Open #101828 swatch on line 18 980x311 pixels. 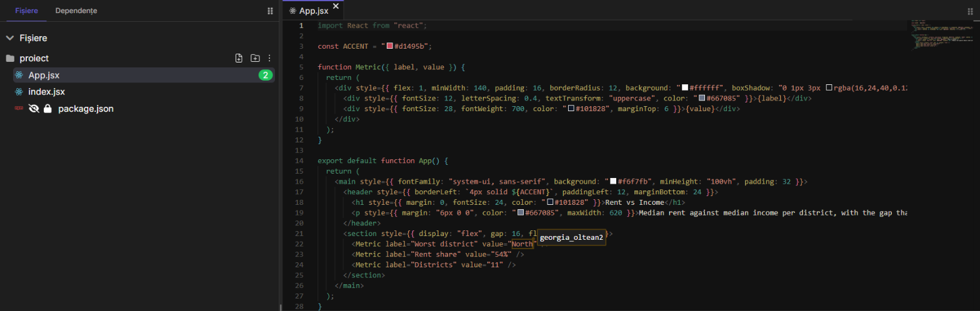tap(550, 202)
